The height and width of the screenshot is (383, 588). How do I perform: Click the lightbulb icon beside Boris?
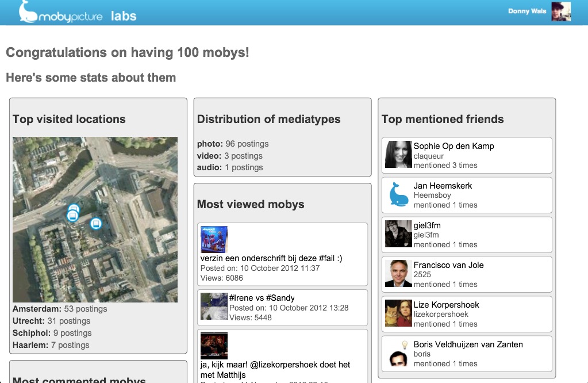coord(405,344)
